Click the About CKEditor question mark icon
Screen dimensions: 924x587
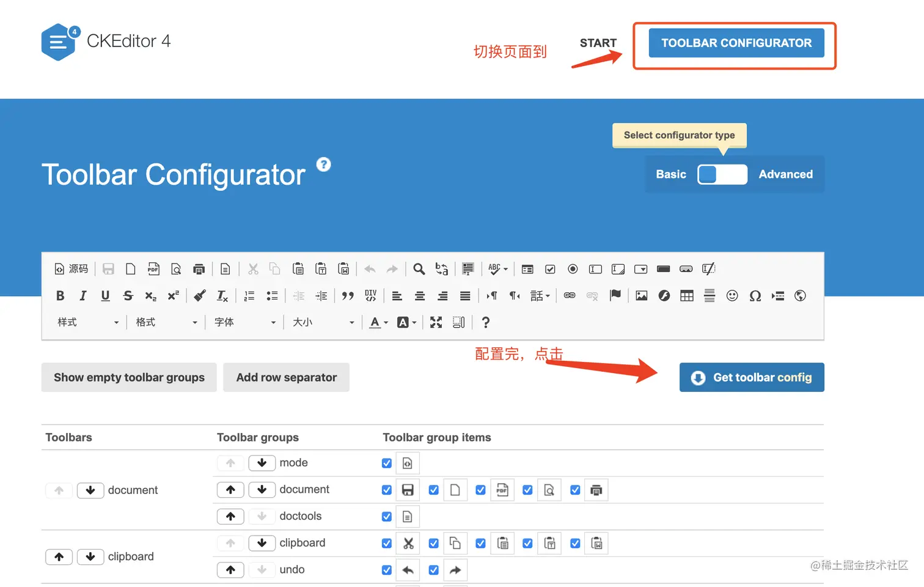click(486, 322)
